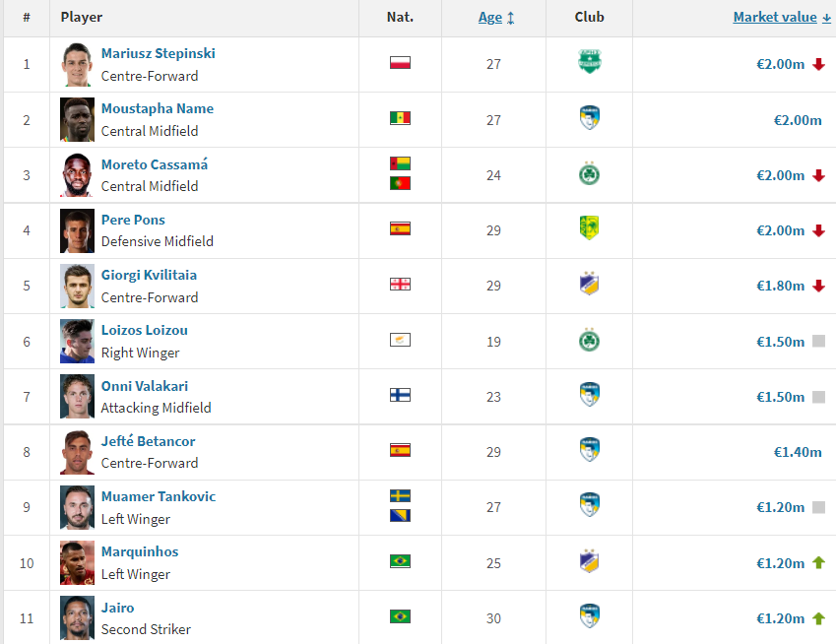The image size is (836, 644).
Task: Sort table by Age column header
Action: [x=490, y=18]
